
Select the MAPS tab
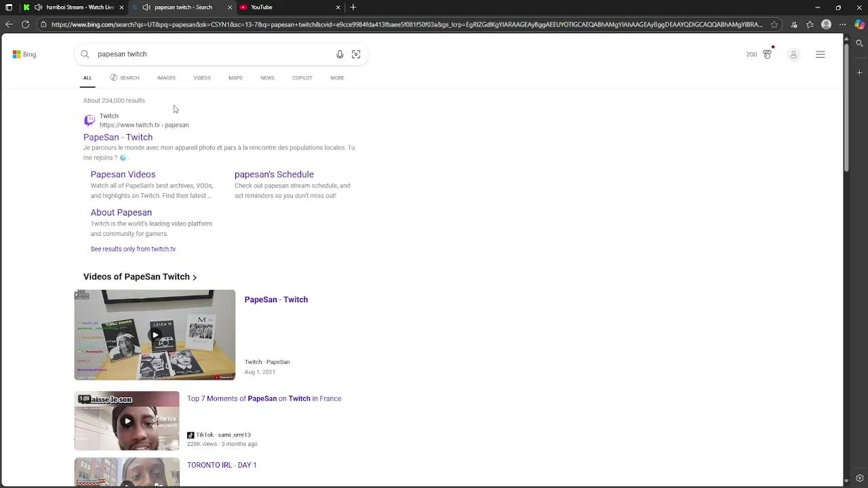235,78
